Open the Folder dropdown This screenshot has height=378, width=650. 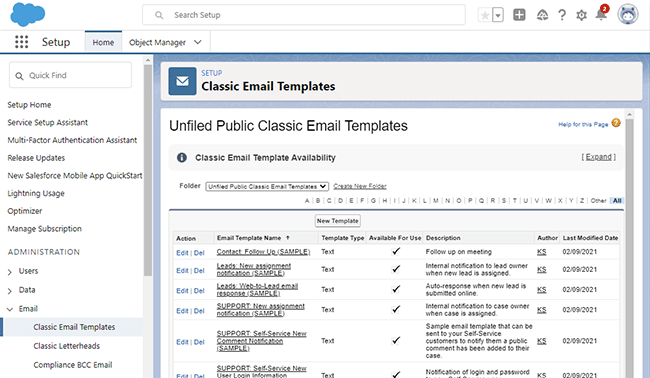click(x=267, y=187)
